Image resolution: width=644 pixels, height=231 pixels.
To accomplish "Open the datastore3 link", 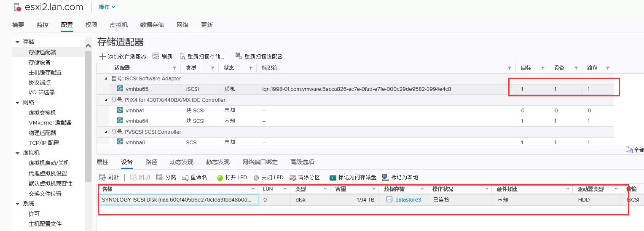I will click(408, 200).
